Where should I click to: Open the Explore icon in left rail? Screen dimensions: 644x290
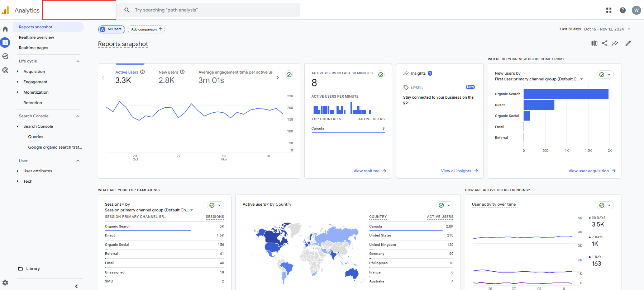click(5, 56)
